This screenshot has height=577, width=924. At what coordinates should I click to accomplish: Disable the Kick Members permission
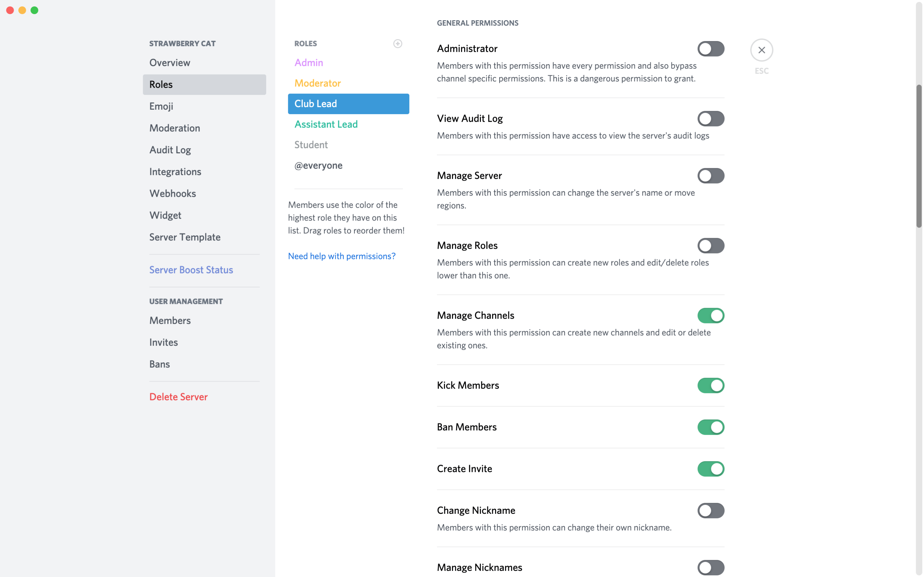coord(710,385)
